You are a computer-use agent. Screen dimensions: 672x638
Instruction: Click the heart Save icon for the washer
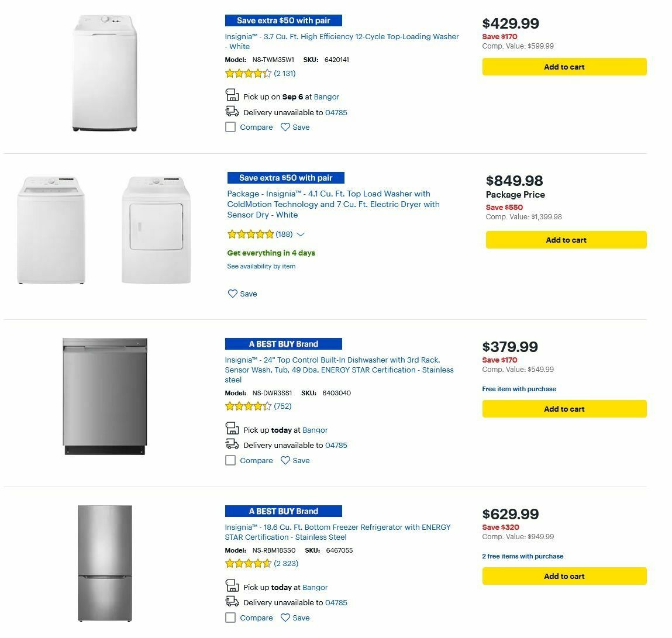(x=285, y=127)
